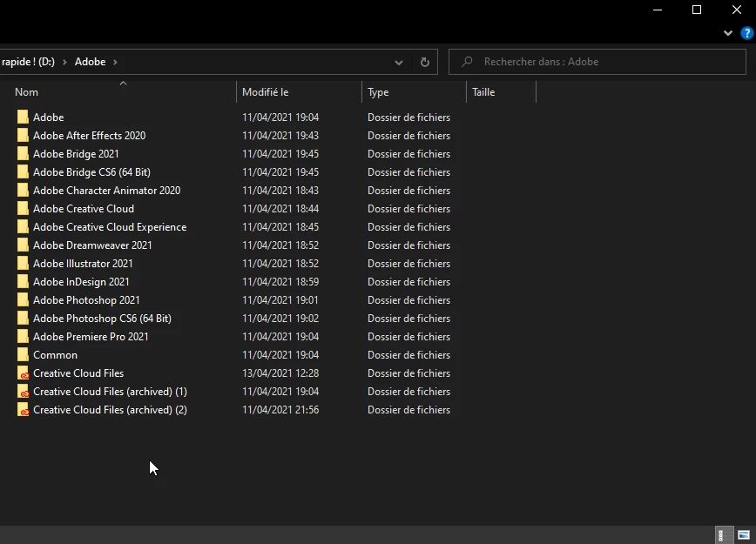Select the Adobe InDesign 2021 name
The image size is (756, 544).
tap(81, 282)
